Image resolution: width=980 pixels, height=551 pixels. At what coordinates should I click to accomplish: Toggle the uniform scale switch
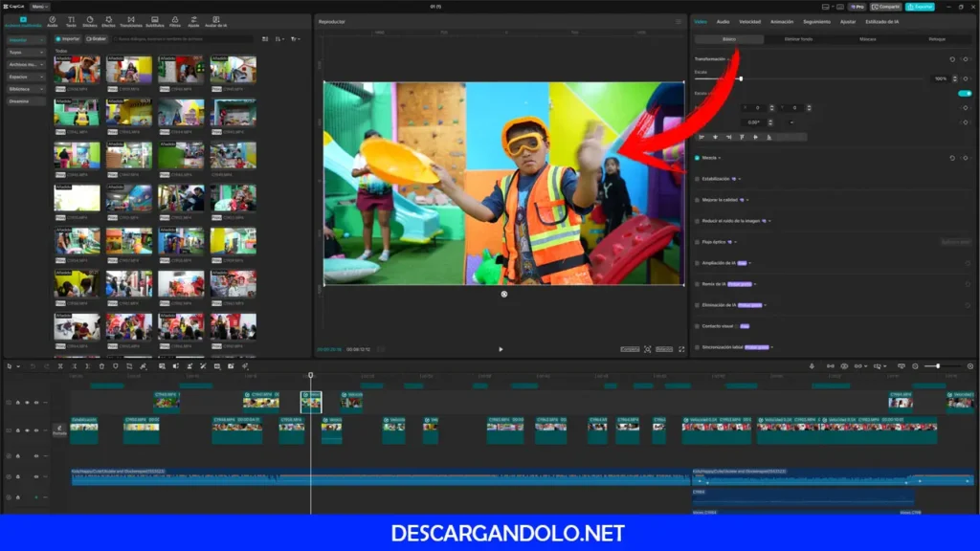(965, 93)
